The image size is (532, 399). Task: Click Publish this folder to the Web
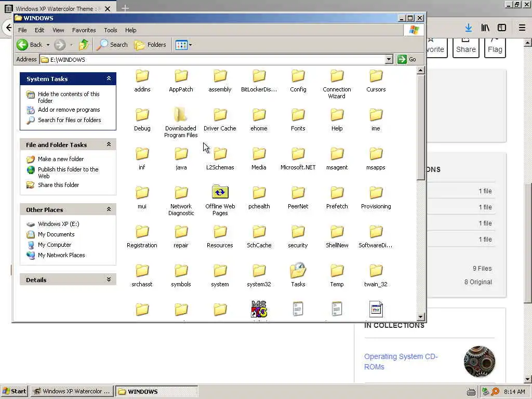pos(68,172)
